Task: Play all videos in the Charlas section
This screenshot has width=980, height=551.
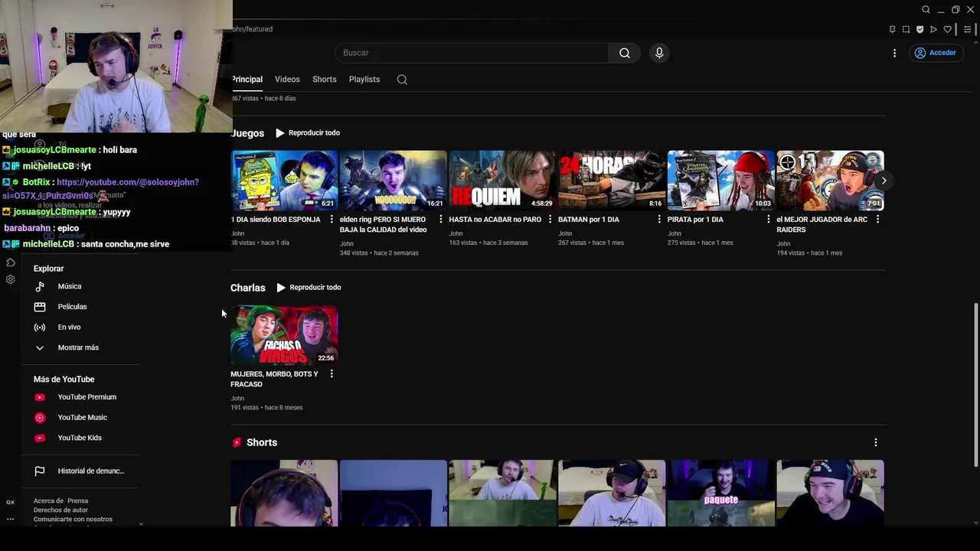Action: [309, 288]
